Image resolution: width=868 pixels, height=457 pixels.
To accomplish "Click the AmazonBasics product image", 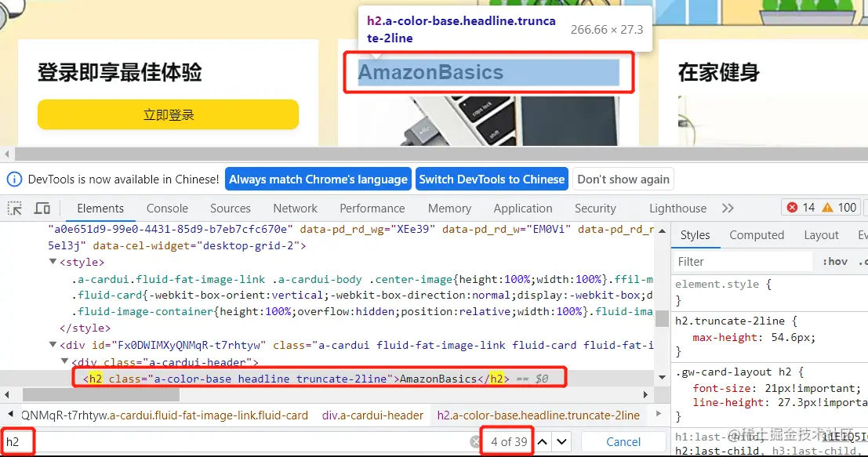I will tap(488, 121).
